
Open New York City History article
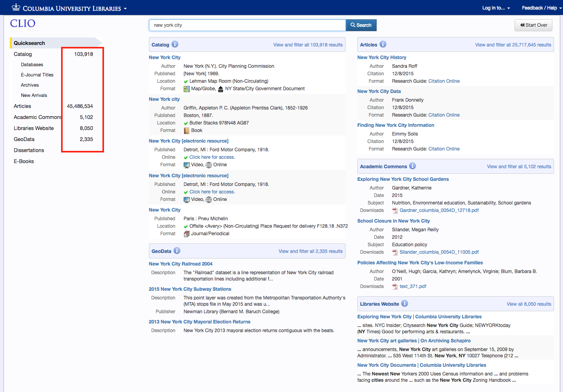381,58
